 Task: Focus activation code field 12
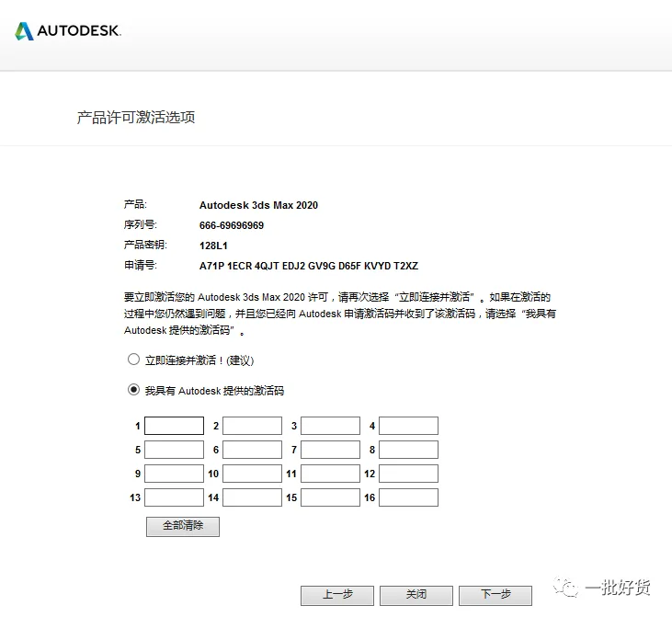(408, 474)
